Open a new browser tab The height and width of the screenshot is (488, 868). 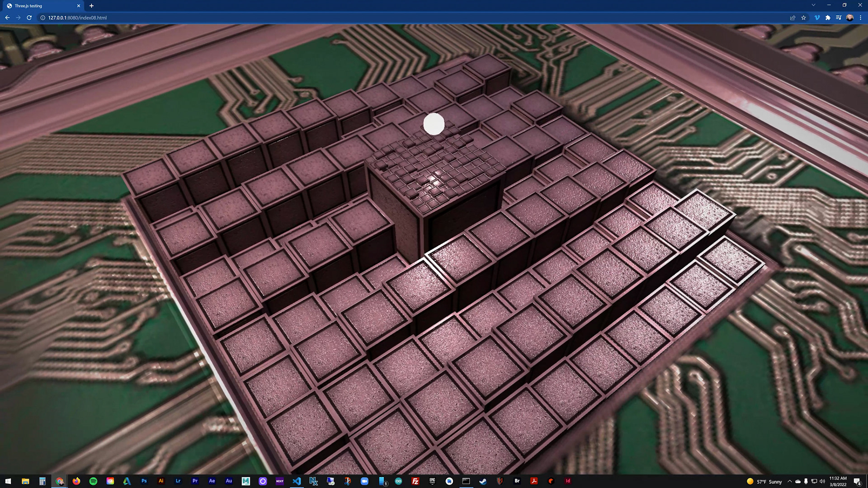(91, 6)
